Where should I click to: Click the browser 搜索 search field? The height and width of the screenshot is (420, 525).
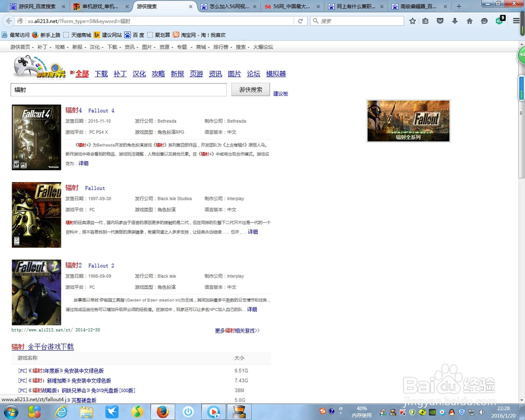click(x=357, y=21)
